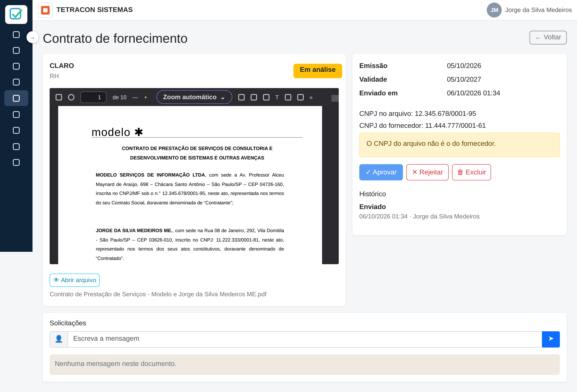Click the Enviado em value 06/10/2026 01:34

473,93
